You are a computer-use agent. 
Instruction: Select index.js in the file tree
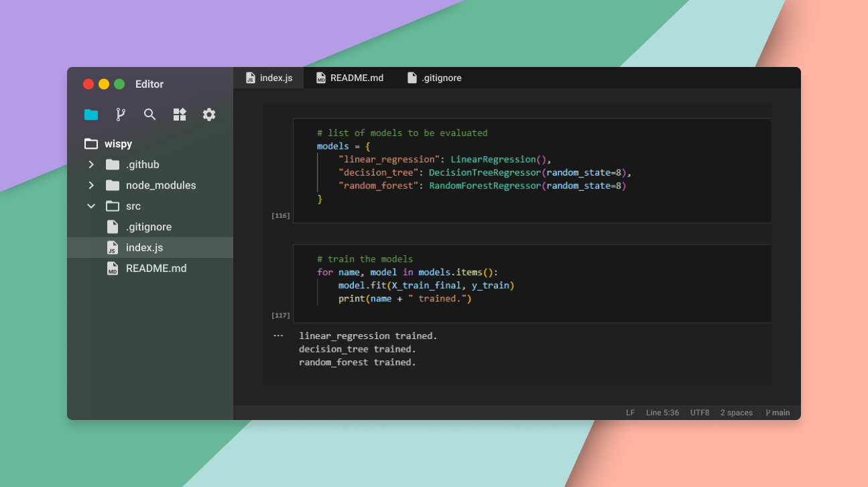144,248
